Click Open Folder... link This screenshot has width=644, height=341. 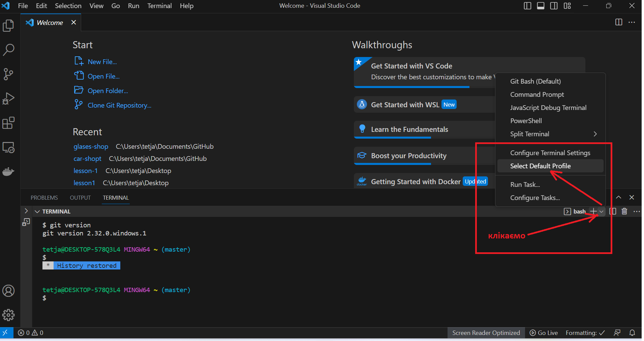[x=101, y=91]
